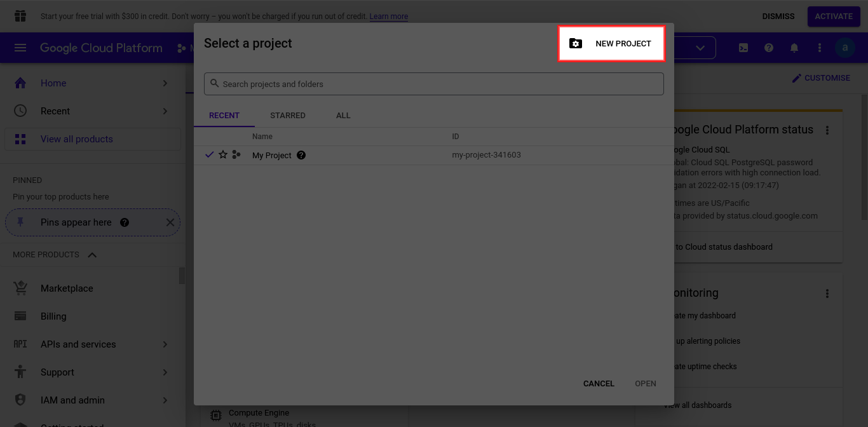Open the account avatar 'a'
This screenshot has width=868, height=427.
tap(845, 48)
